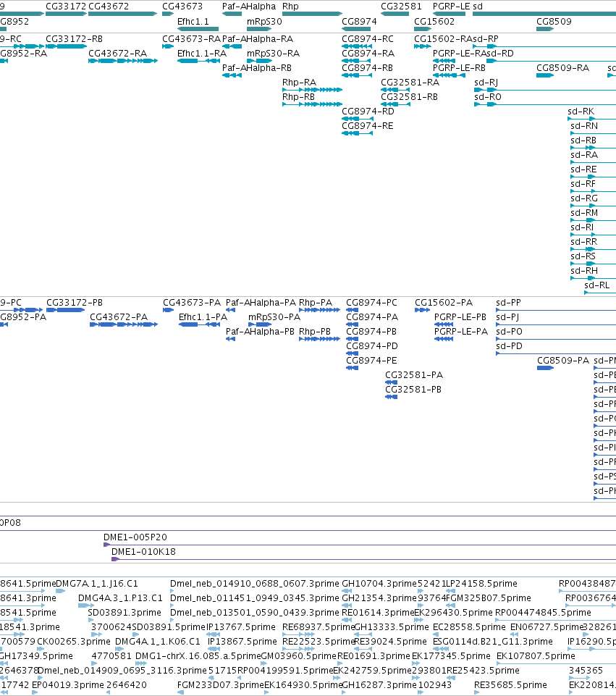616x696 pixels.
Task: Select transcript sd-RJ
Action: click(486, 83)
